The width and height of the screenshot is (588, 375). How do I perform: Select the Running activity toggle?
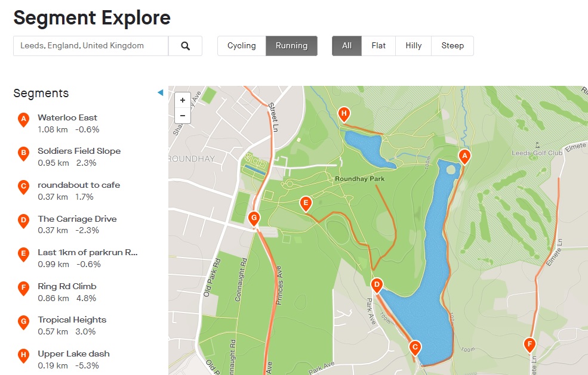291,46
